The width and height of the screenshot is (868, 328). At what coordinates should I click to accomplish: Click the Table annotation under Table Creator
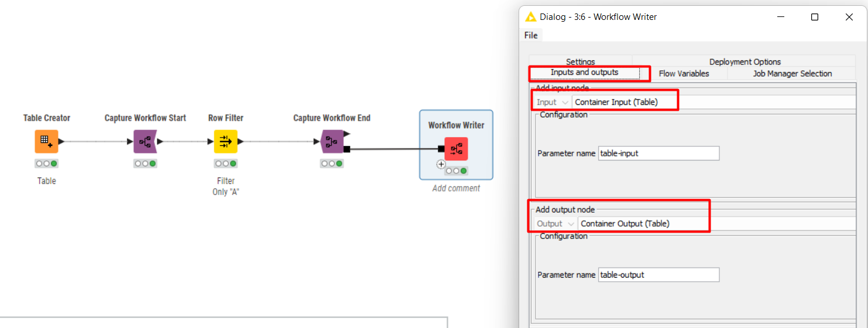[47, 181]
